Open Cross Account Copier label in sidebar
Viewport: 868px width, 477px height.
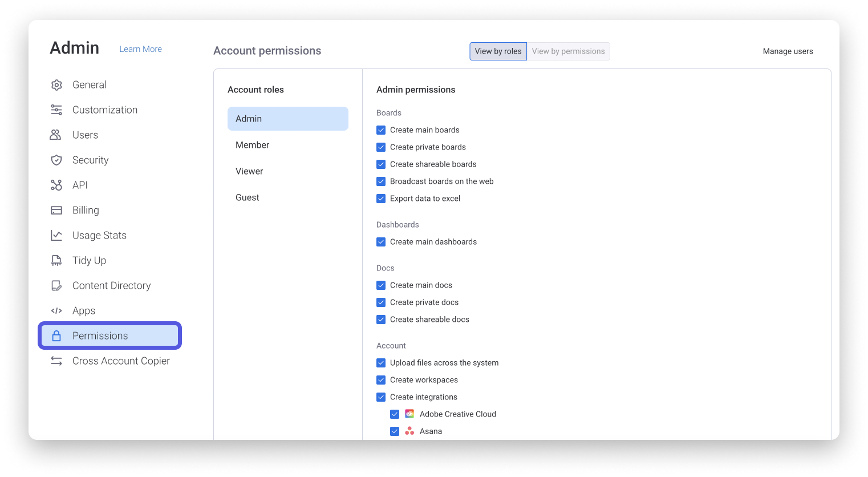121,361
